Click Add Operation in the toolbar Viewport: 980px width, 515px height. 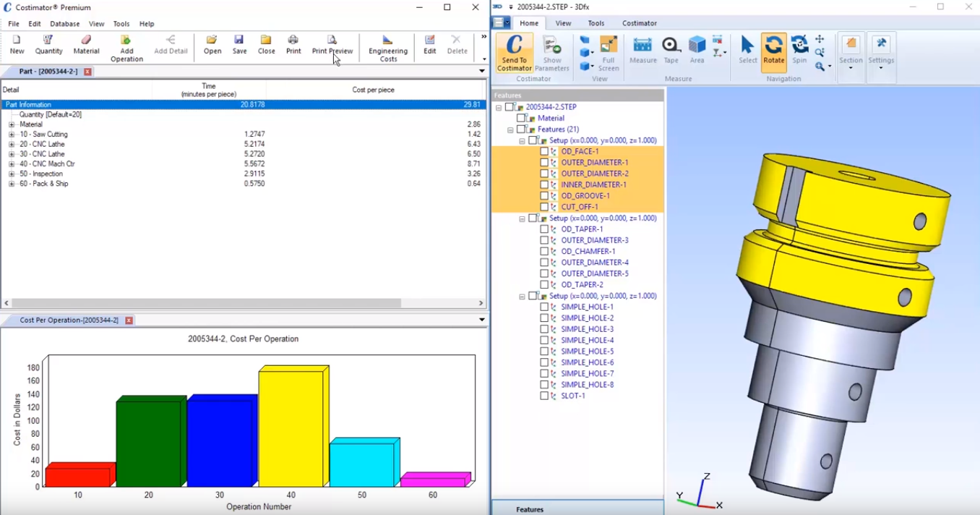click(126, 48)
